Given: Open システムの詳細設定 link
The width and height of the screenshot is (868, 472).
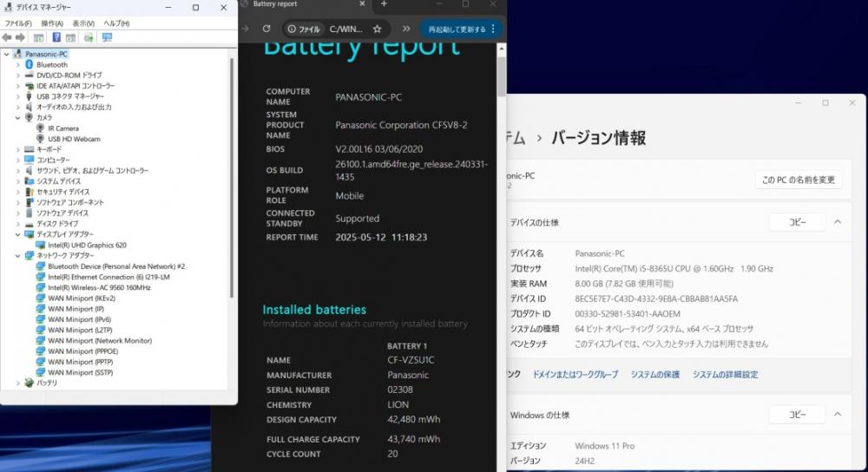Looking at the screenshot, I should point(725,375).
